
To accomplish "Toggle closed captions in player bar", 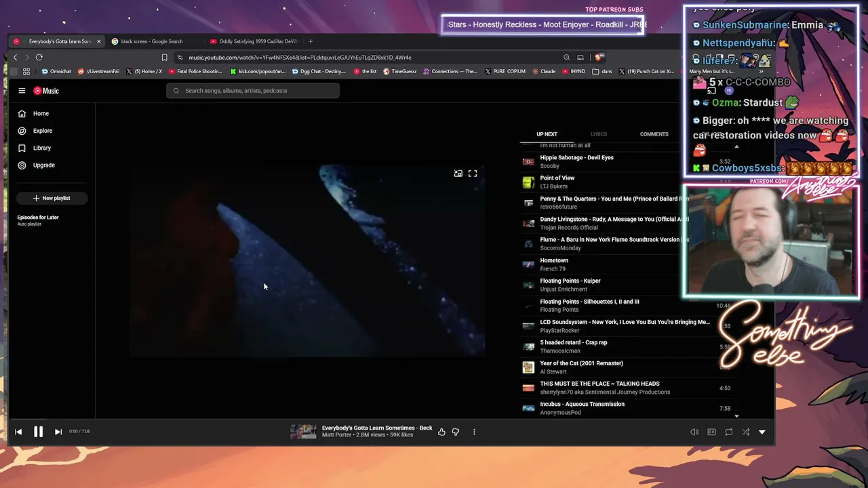I will [711, 432].
